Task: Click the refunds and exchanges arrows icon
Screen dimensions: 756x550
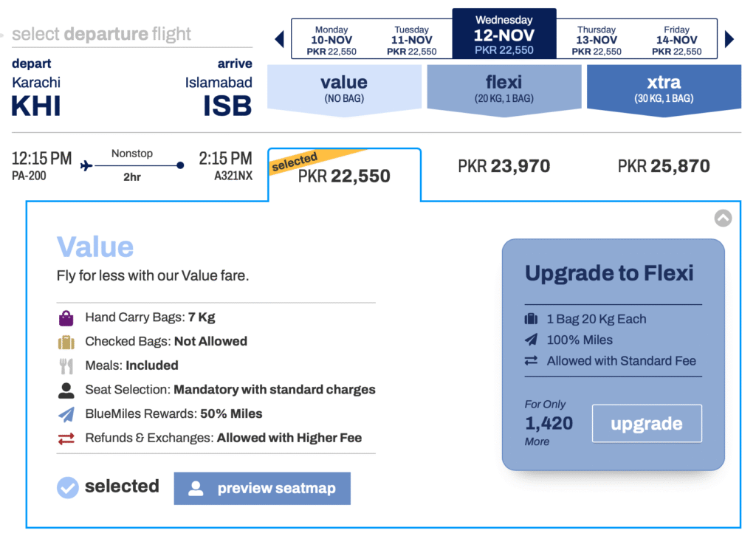Action: 67,438
